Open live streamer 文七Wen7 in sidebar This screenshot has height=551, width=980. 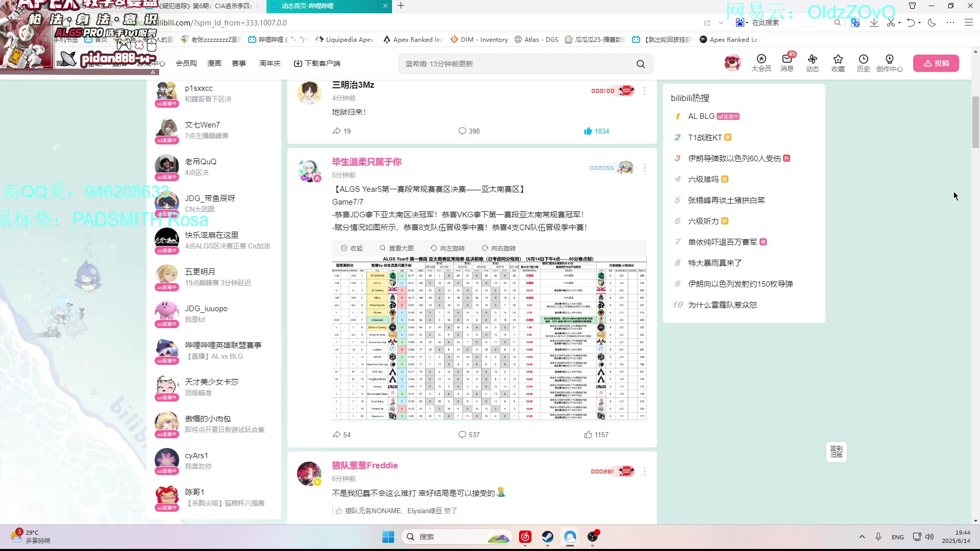[212, 130]
